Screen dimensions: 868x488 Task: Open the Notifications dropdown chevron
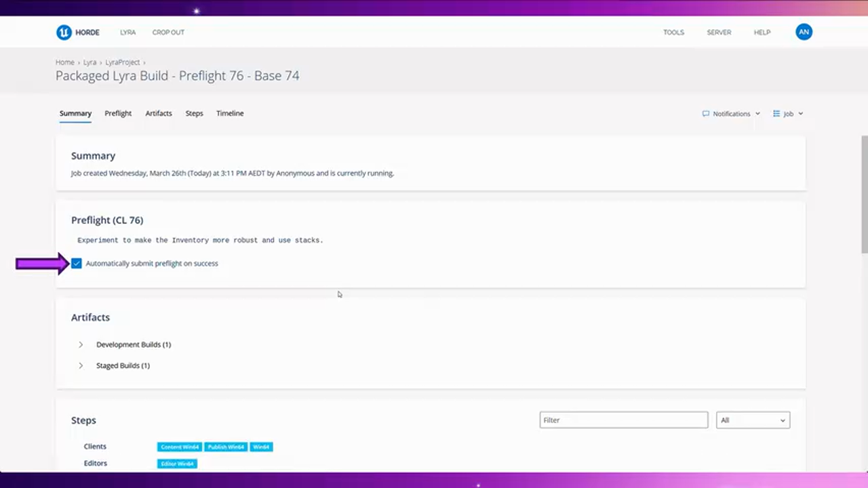[757, 113]
